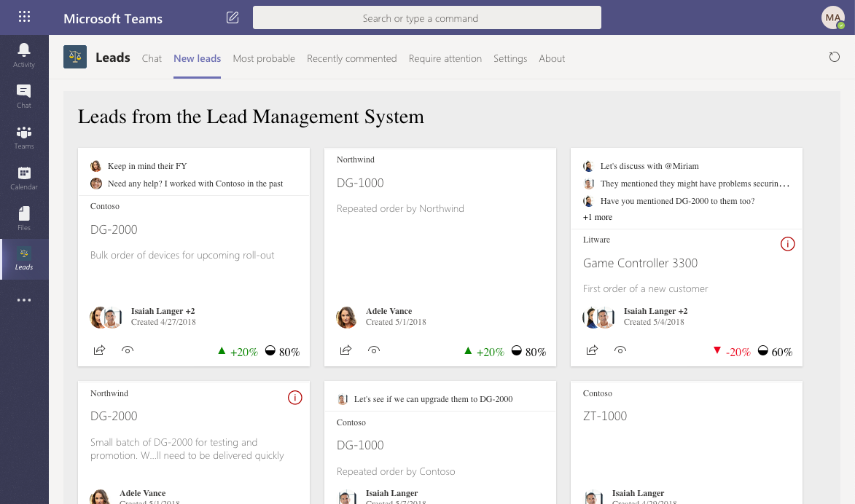Image resolution: width=855 pixels, height=504 pixels.
Task: Share the Northwind DG-1000 lead card
Action: (345, 350)
